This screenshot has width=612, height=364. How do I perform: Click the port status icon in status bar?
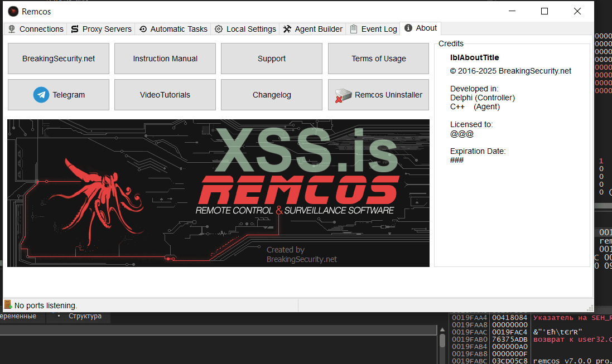pos(8,305)
